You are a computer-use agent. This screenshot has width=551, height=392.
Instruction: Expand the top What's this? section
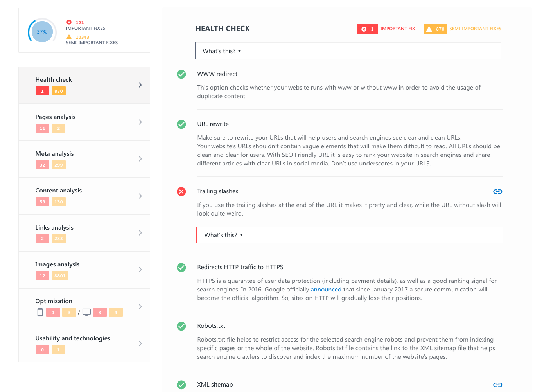(221, 51)
